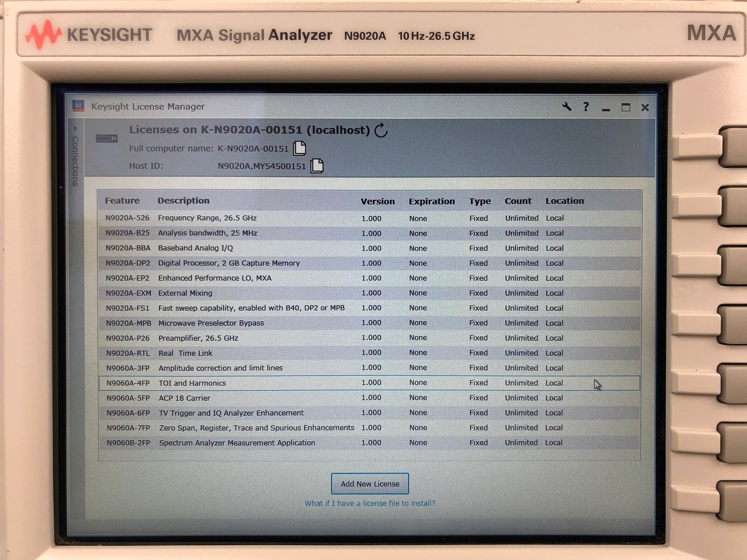The width and height of the screenshot is (747, 560).
Task: Select the N9020A-MPB feature cell
Action: coord(129,324)
